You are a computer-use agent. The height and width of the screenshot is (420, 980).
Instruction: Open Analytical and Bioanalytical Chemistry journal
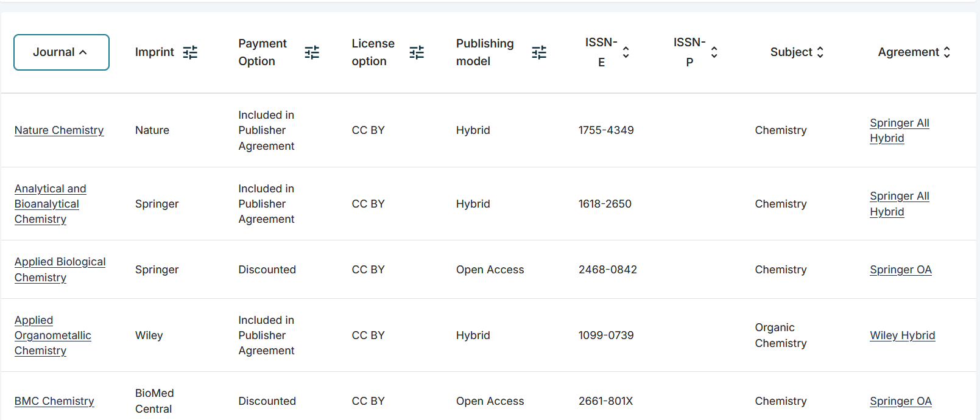pyautogui.click(x=50, y=204)
